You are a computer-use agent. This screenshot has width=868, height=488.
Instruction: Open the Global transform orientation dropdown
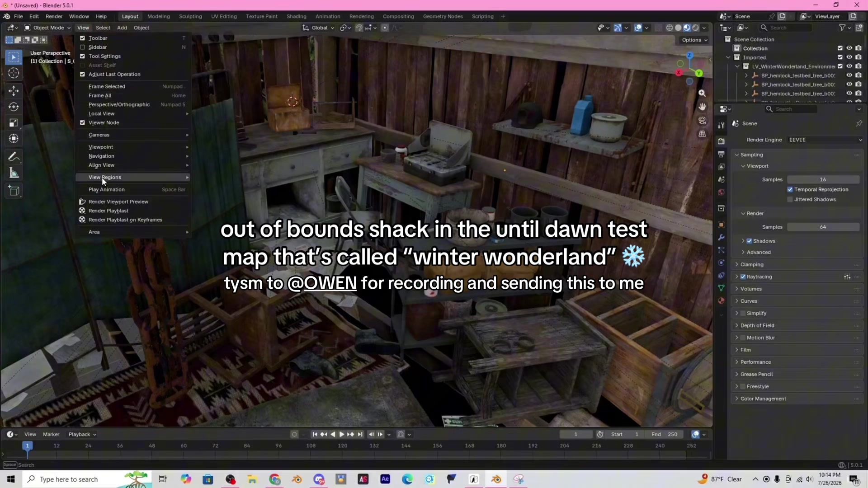click(318, 28)
